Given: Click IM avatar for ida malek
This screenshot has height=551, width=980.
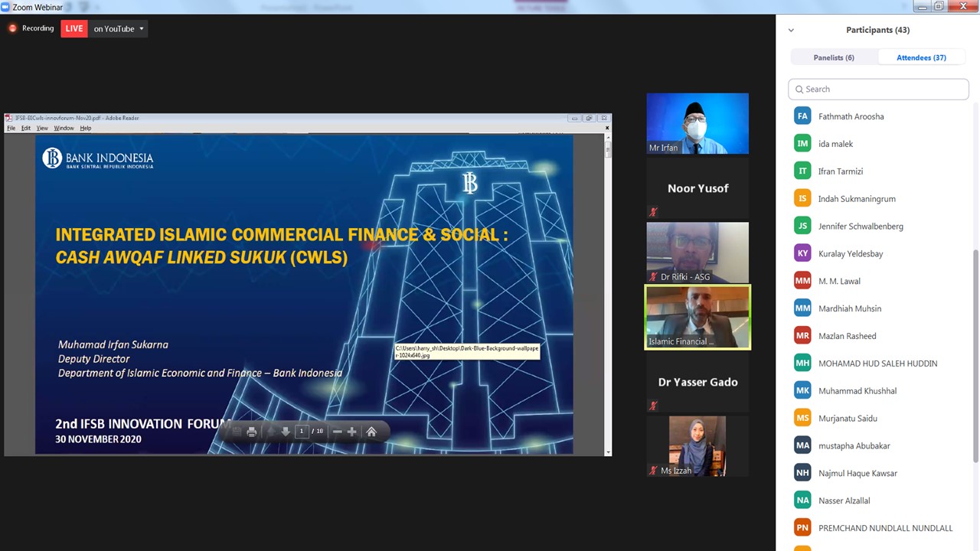Looking at the screenshot, I should click(x=802, y=144).
